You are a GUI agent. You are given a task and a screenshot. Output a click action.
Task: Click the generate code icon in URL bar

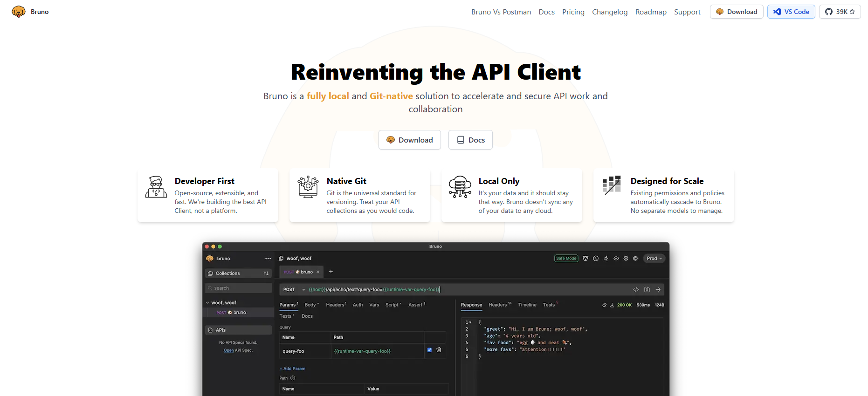[636, 290]
